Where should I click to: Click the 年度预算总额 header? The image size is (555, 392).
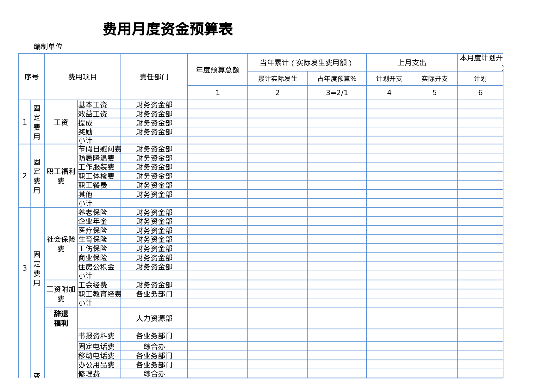[217, 70]
